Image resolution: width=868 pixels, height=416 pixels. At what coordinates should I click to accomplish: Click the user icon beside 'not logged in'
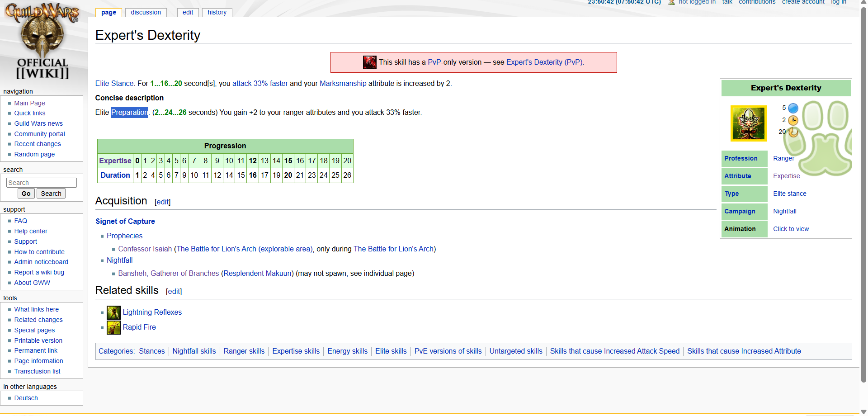(x=671, y=2)
